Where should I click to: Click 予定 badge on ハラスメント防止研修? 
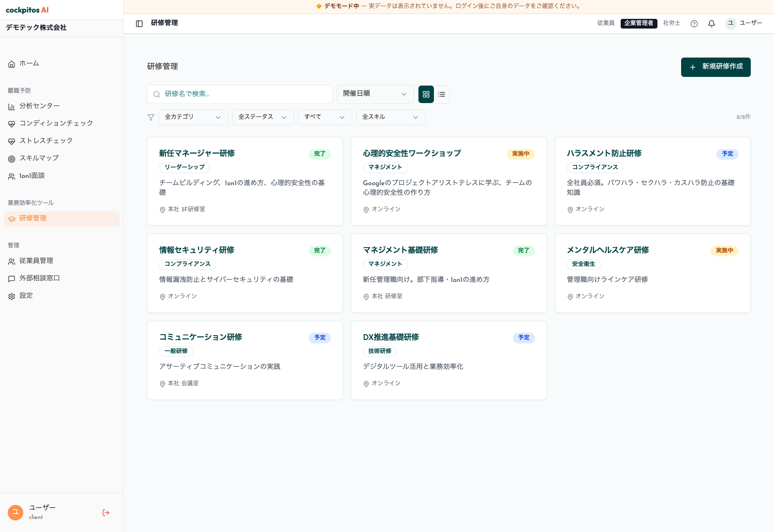[727, 154]
